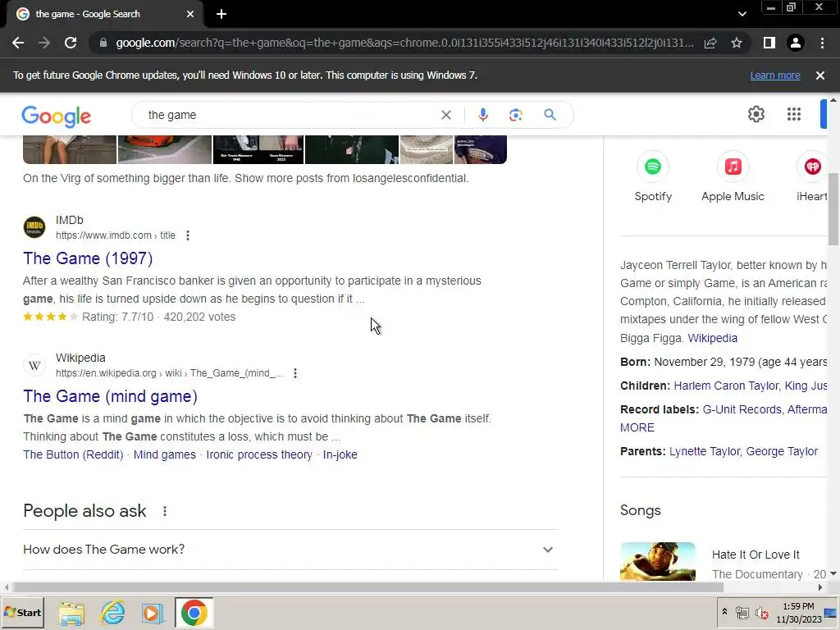The width and height of the screenshot is (840, 630).
Task: Go back using the browser back arrow
Action: click(x=18, y=43)
